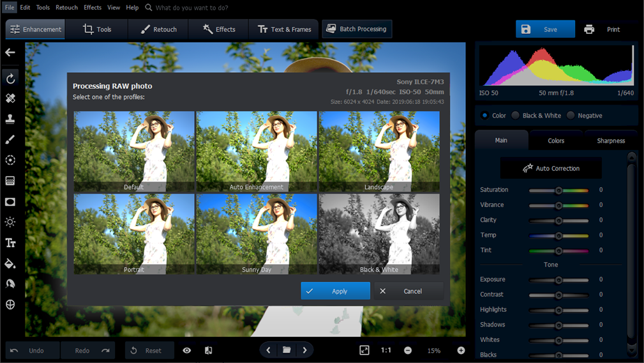
Task: Open the Retouch menu
Action: (x=66, y=8)
